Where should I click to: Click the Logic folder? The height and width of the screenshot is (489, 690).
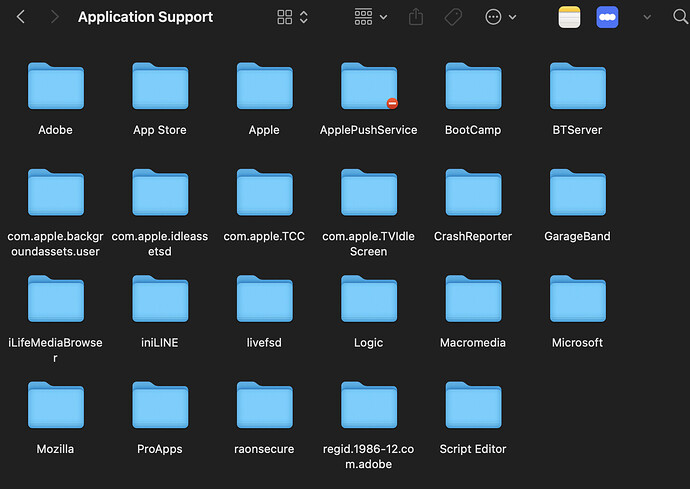(368, 300)
